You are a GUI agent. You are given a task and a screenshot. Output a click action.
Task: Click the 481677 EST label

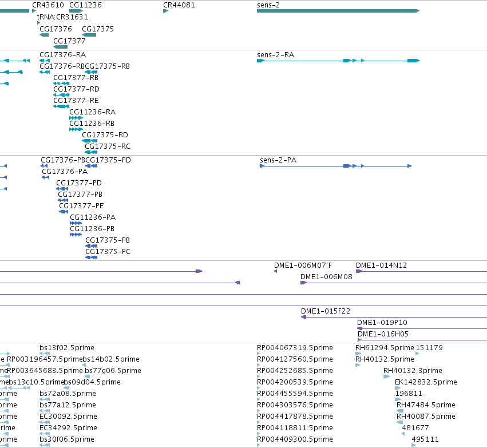tap(415, 428)
